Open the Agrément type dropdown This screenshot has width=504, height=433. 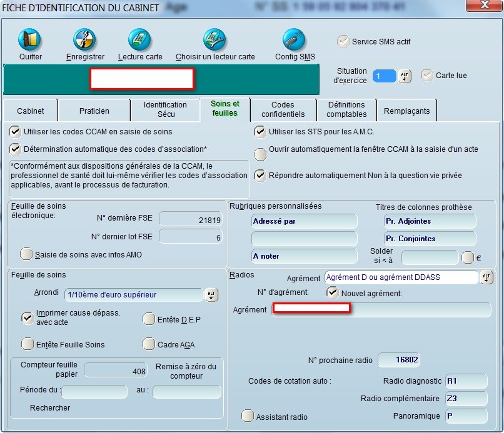486,278
